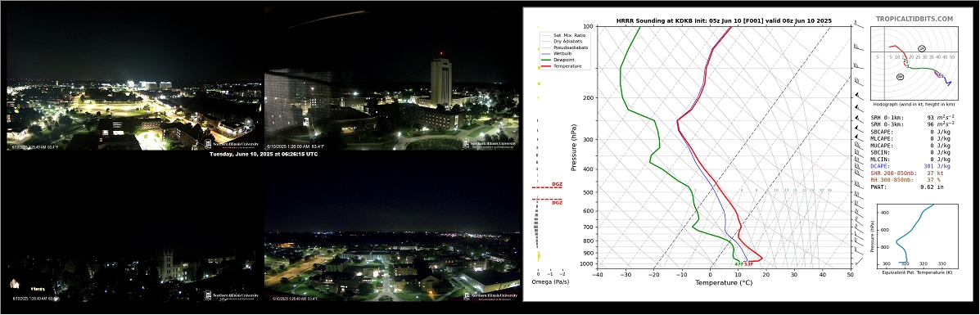Screen dimensions: 980x315
Task: Click the 'L' storm motion marker on hodograph
Action: [x=922, y=48]
